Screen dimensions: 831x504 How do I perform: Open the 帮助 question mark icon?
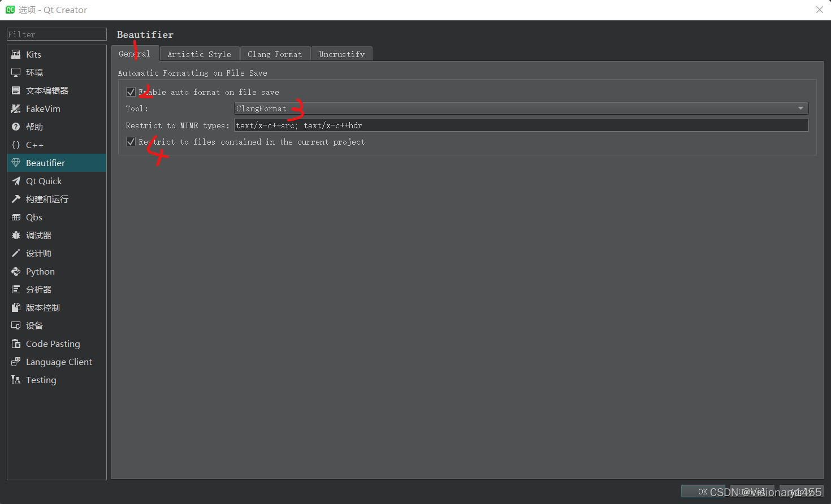16,127
